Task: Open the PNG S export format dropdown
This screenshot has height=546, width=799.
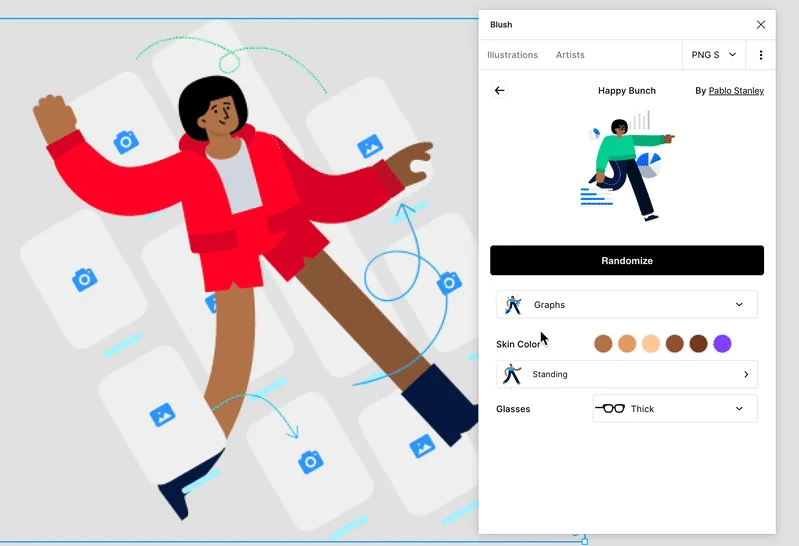Action: pyautogui.click(x=714, y=55)
